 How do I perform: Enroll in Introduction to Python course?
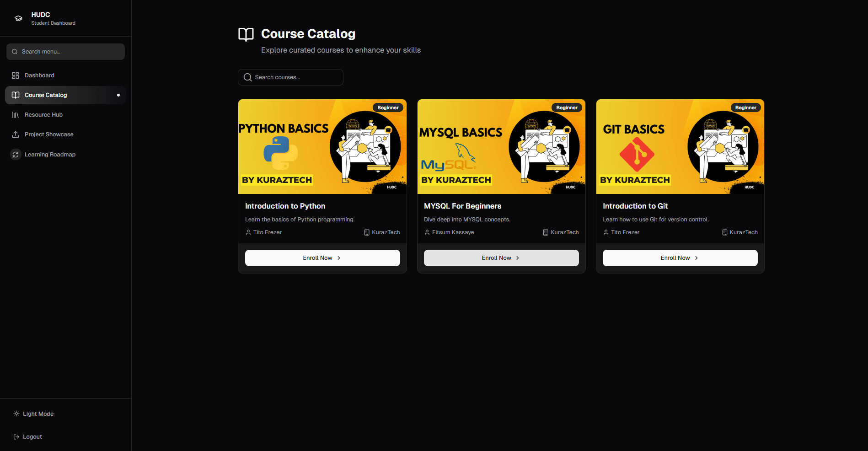point(322,258)
